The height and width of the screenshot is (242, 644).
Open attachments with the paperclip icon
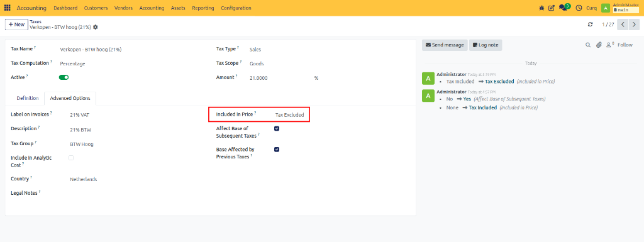[x=599, y=45]
